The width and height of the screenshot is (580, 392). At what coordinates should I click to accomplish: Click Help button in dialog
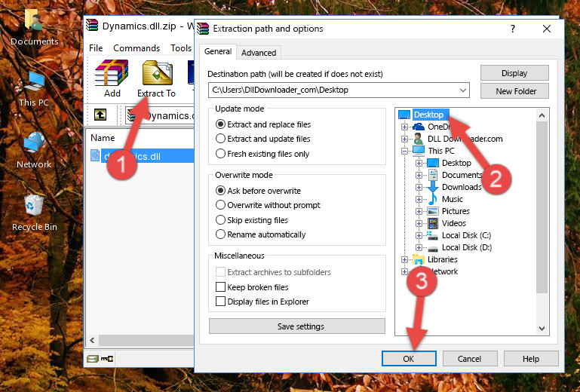coord(531,358)
